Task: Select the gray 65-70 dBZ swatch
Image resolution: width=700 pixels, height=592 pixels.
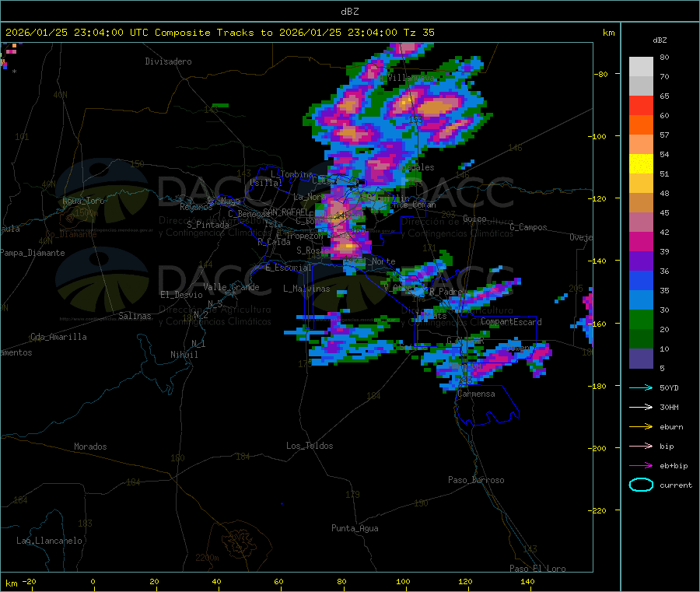Action: point(641,86)
